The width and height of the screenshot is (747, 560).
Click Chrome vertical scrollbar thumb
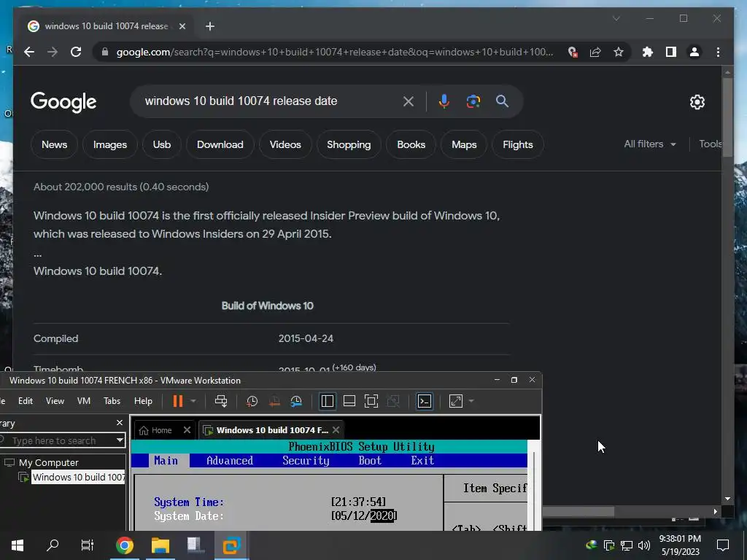coord(727,117)
